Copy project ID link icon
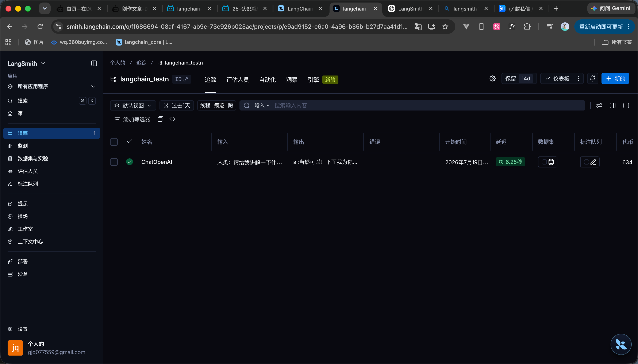Viewport: 638px width, 364px height. pyautogui.click(x=186, y=79)
